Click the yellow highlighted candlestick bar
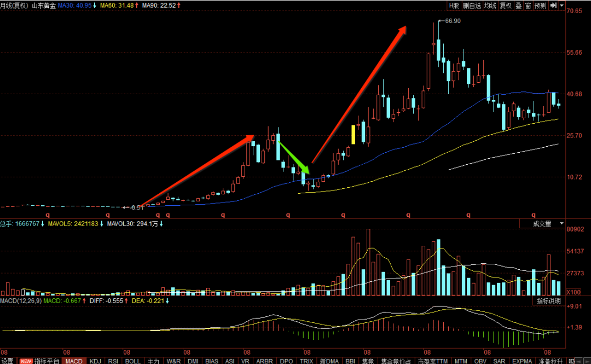Screen dimensions: 591x364 (x=353, y=135)
